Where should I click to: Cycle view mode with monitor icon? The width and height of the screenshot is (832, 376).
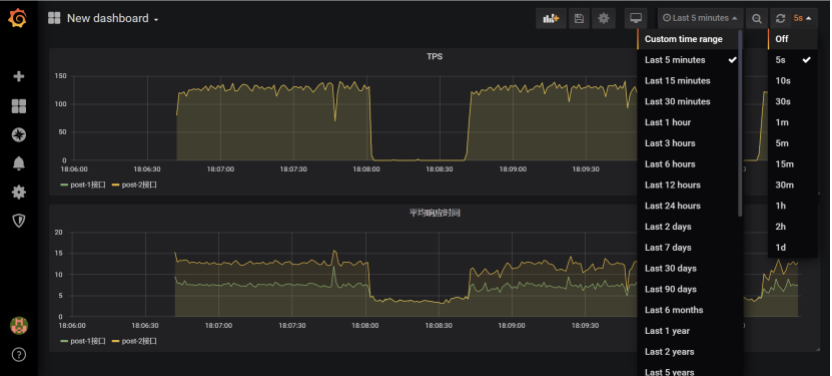[x=636, y=19]
